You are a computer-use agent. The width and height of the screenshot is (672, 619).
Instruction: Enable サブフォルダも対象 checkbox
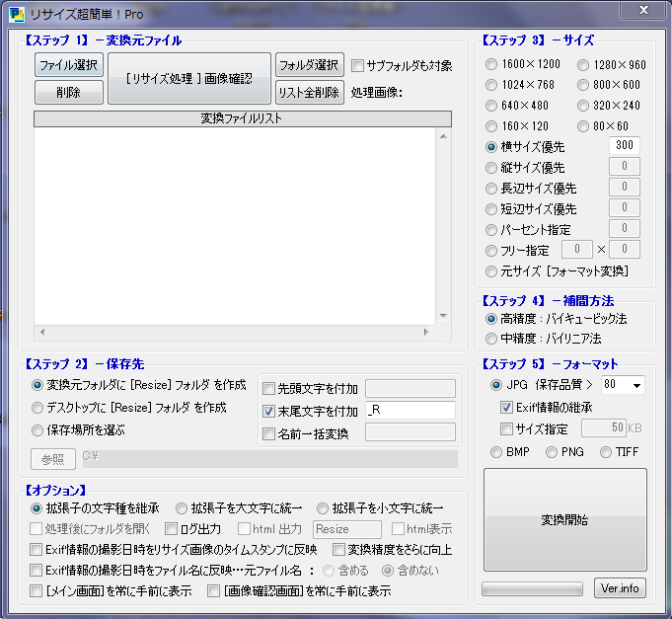(x=357, y=65)
